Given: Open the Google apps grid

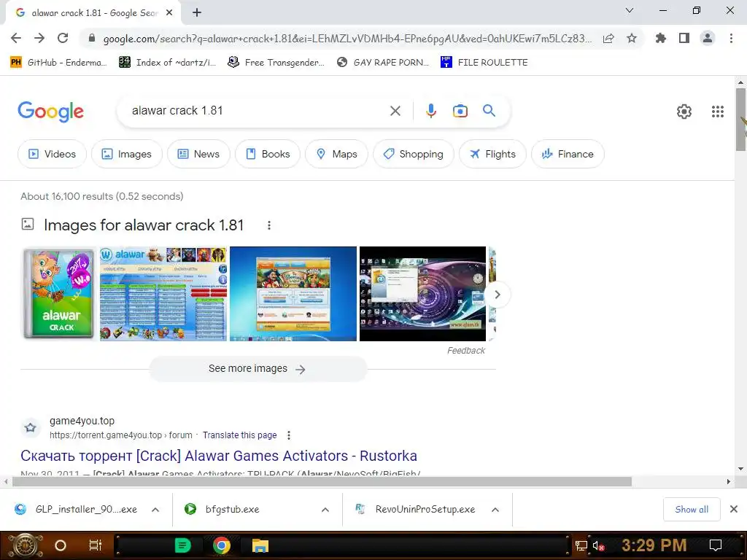Looking at the screenshot, I should [x=718, y=112].
